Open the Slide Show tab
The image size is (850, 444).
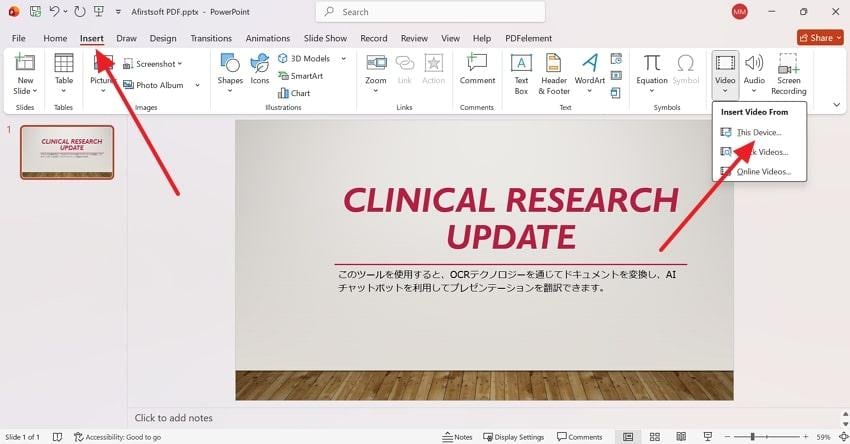pyautogui.click(x=325, y=38)
